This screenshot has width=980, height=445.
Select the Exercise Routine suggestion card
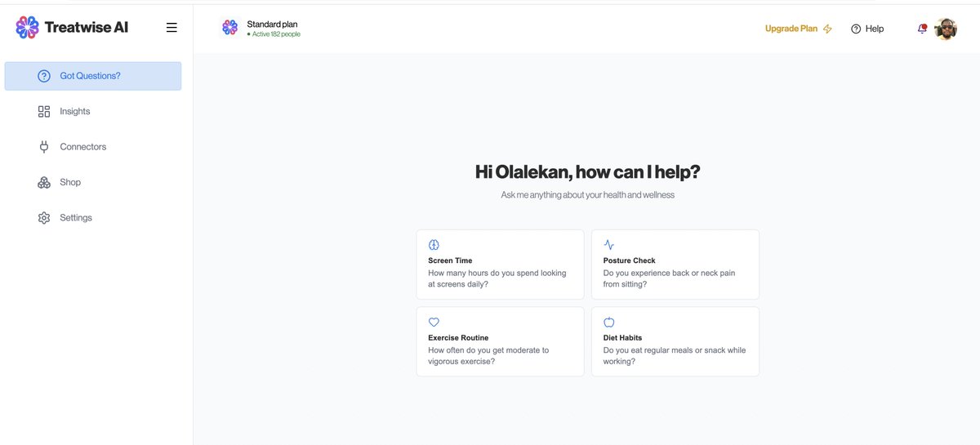500,341
